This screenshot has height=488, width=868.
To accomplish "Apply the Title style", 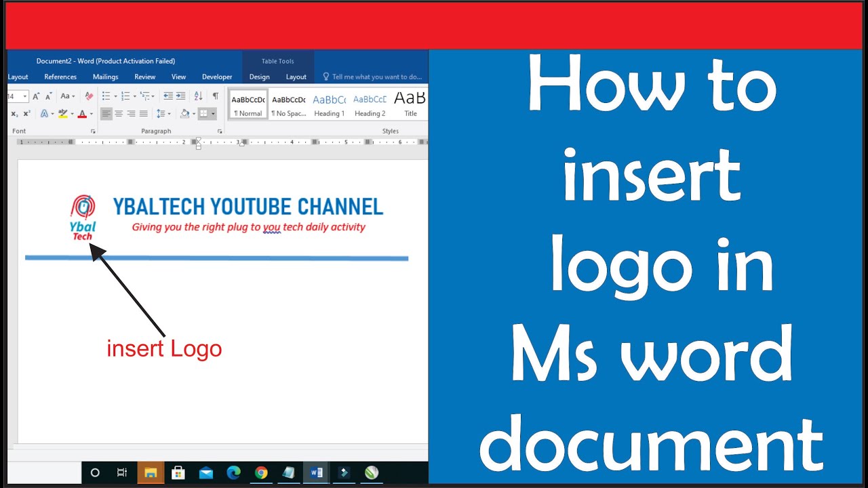I will [x=410, y=104].
